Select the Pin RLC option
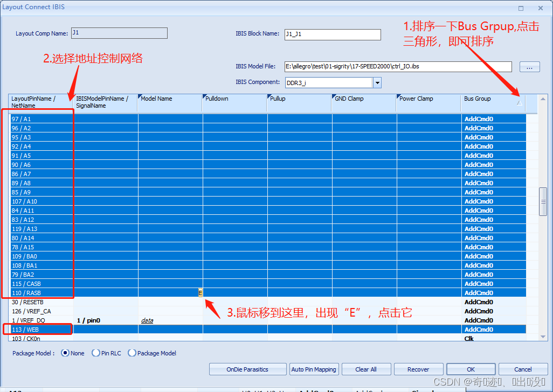 [x=96, y=353]
